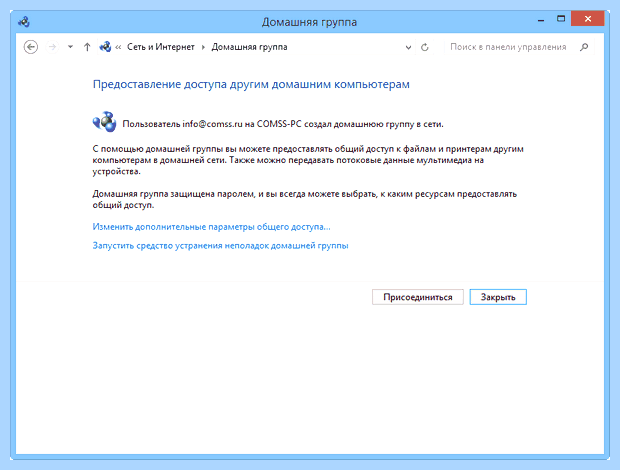Click the Закрыть button
The image size is (620, 470).
coord(498,297)
